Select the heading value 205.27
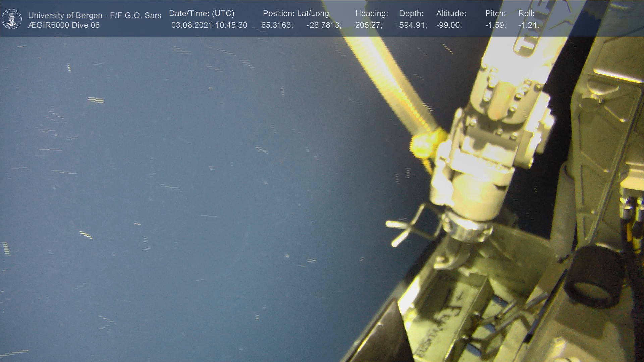 pos(368,25)
